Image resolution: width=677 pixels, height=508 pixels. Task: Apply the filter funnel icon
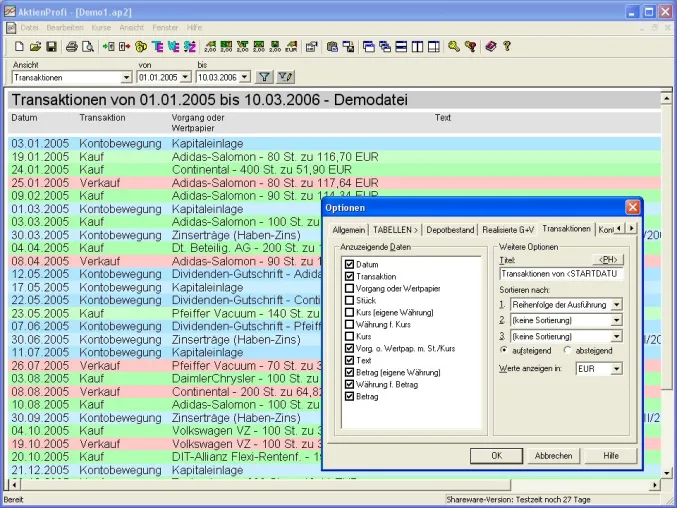pos(264,77)
